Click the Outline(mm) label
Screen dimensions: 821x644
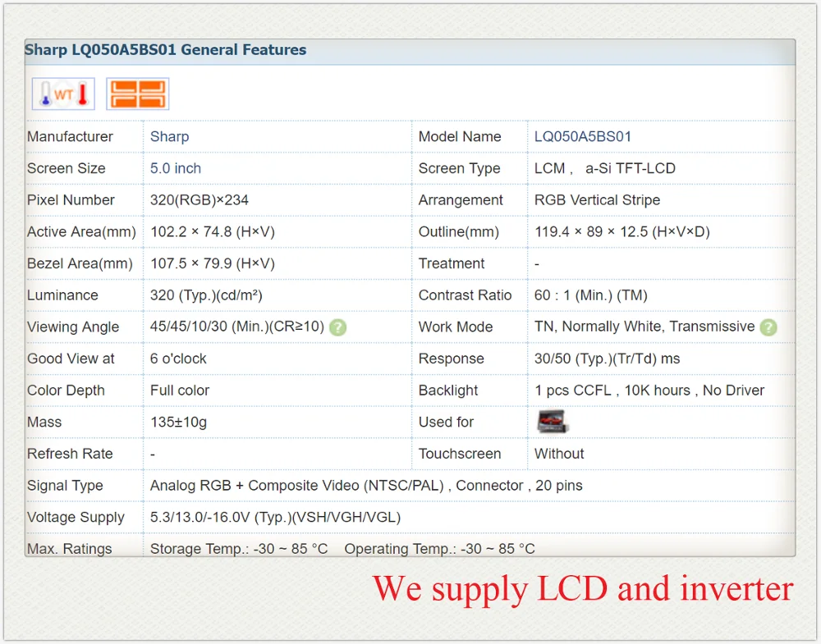pyautogui.click(x=459, y=231)
